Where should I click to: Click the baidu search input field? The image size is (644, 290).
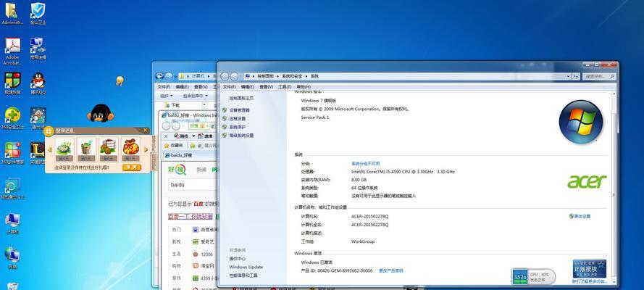(x=192, y=185)
